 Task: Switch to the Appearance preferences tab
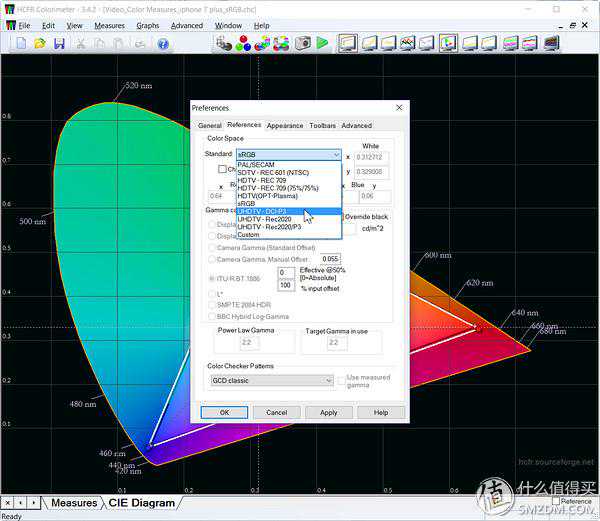coord(285,126)
